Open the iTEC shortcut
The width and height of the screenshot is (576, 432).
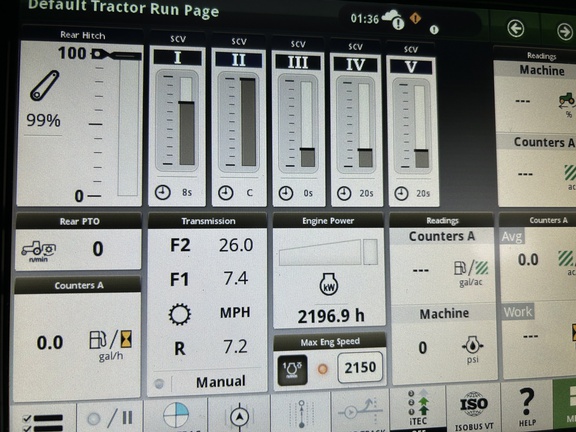click(x=418, y=408)
